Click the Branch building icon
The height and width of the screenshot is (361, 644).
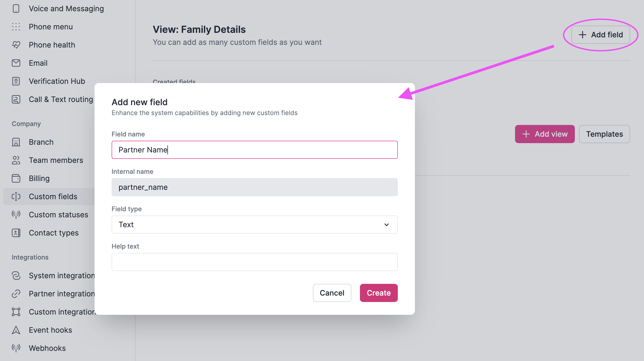16,142
